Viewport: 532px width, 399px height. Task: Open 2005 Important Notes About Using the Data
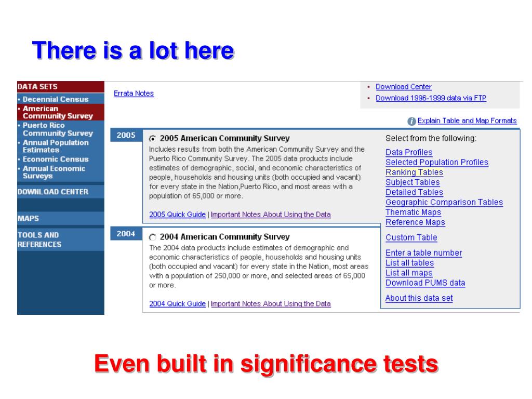[271, 215]
